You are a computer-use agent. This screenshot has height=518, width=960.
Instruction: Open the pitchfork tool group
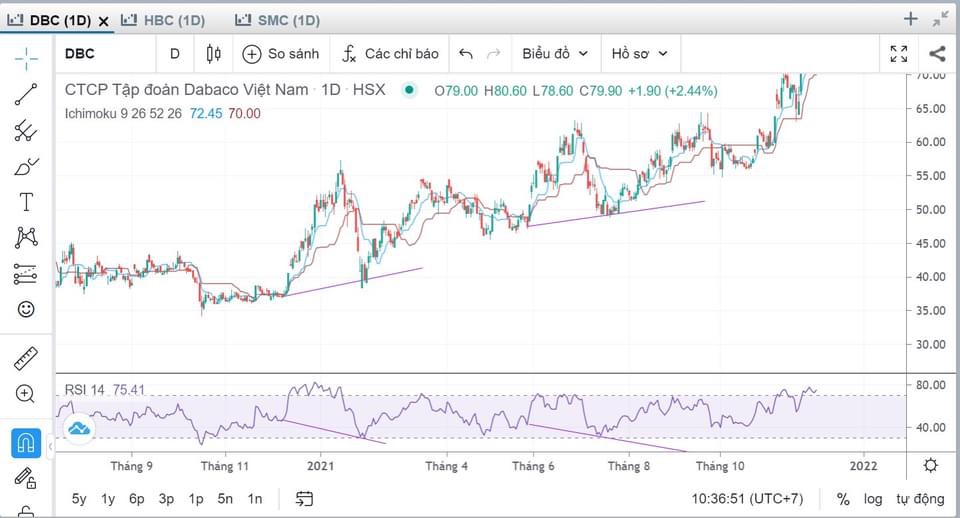pos(26,130)
